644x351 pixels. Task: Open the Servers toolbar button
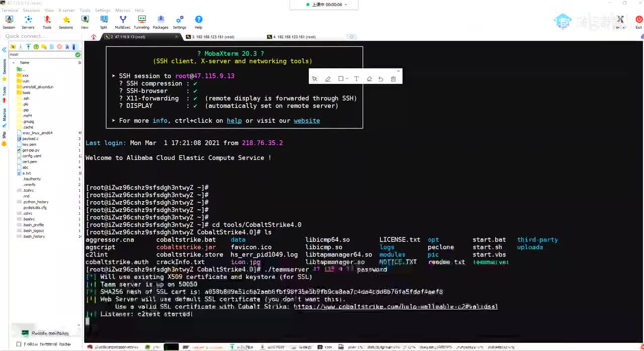pos(28,22)
